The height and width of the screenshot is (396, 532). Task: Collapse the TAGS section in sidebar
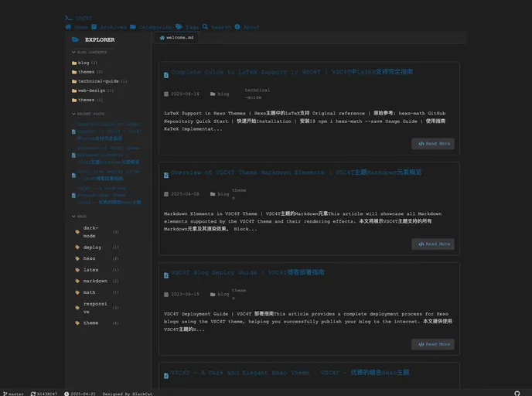[x=79, y=217]
